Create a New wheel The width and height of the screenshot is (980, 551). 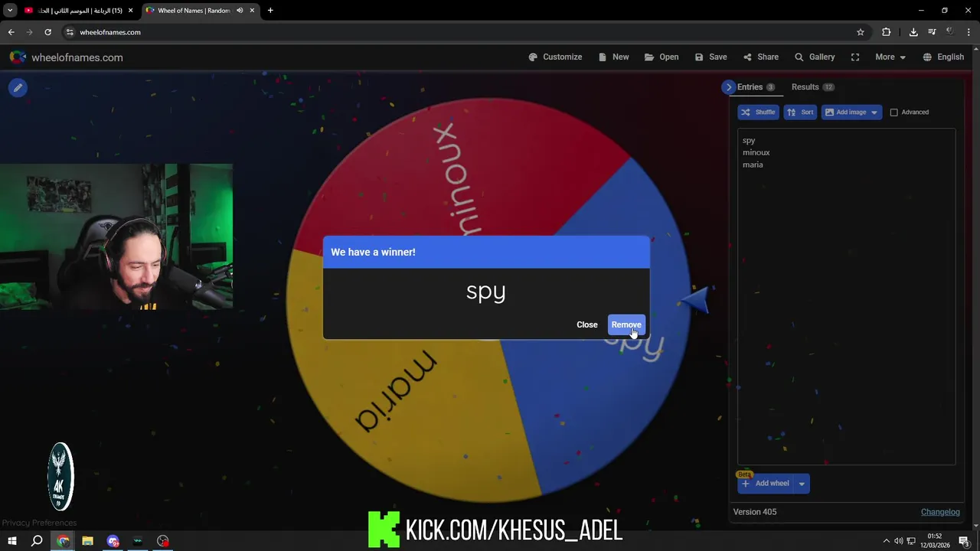tap(613, 57)
